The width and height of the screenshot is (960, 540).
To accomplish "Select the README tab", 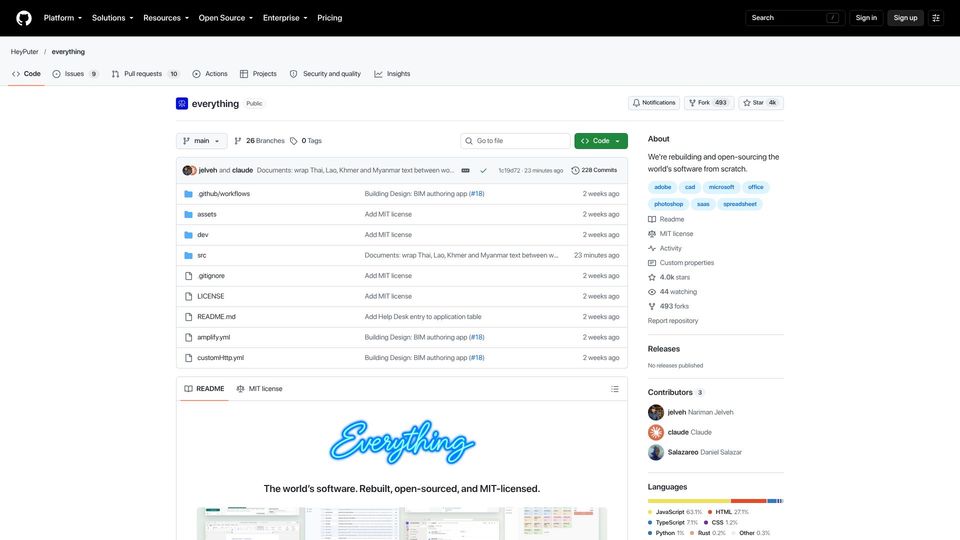I will pyautogui.click(x=204, y=389).
